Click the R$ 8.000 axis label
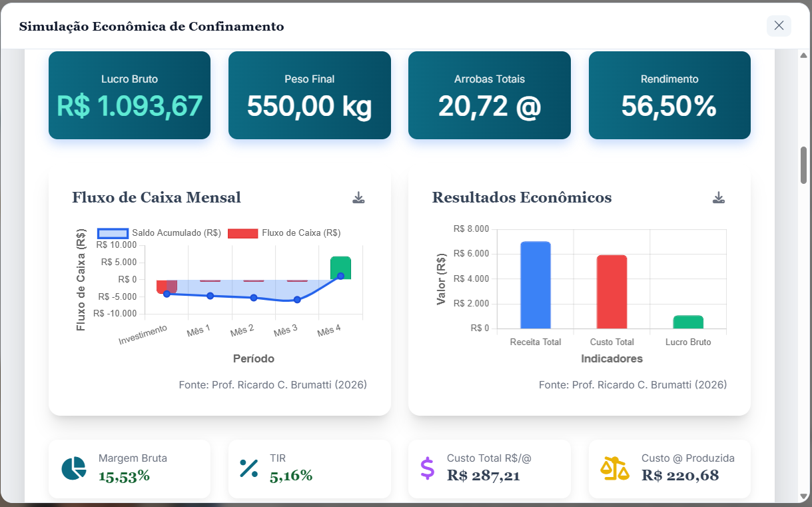The height and width of the screenshot is (507, 812). pyautogui.click(x=471, y=229)
